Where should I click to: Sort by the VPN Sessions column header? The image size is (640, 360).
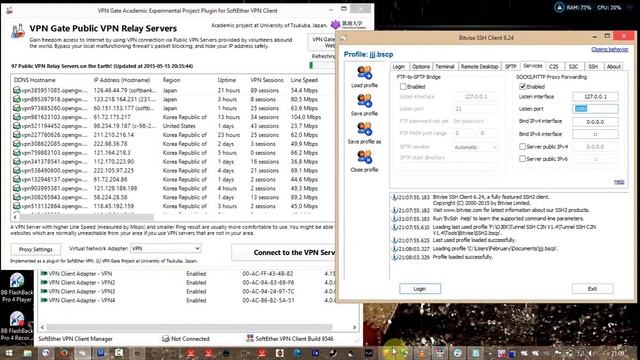[x=267, y=80]
